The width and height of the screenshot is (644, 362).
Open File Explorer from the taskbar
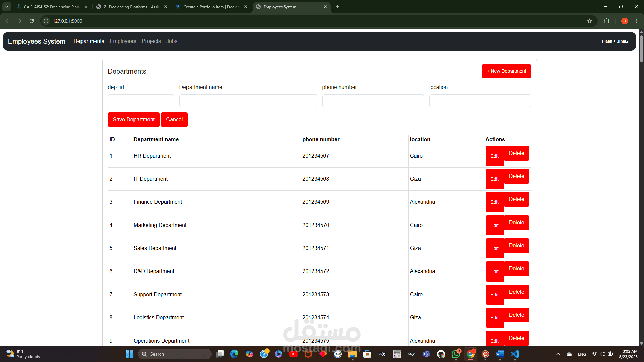click(353, 354)
